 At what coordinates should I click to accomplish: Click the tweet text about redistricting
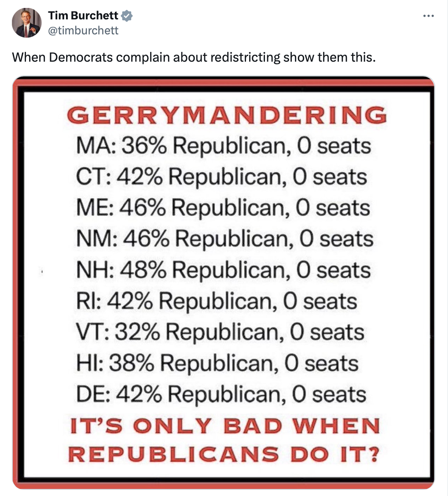click(194, 57)
